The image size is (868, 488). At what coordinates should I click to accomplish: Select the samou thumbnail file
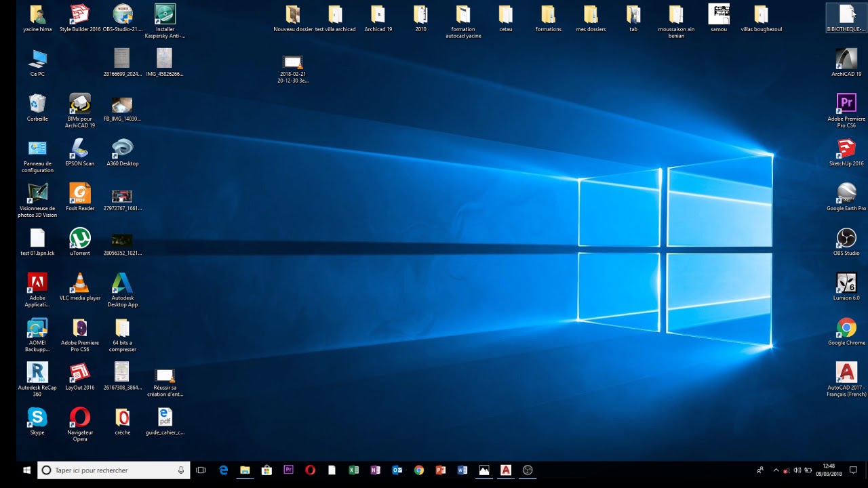pos(719,18)
